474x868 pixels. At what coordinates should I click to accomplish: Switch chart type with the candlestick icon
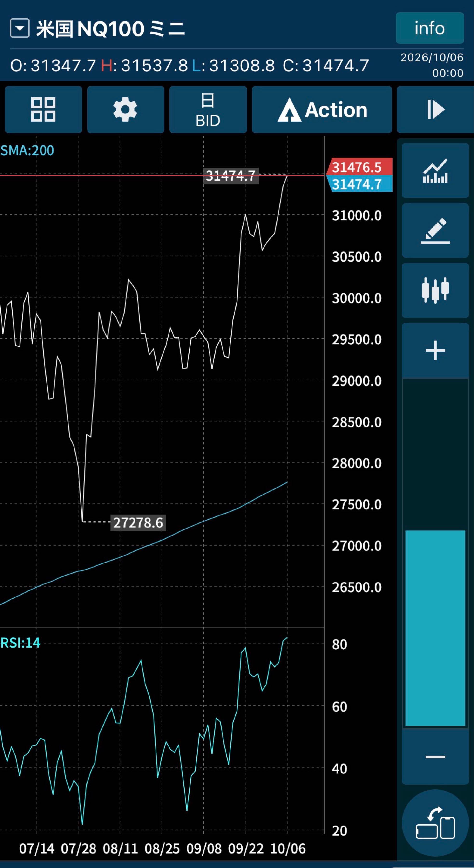click(435, 290)
